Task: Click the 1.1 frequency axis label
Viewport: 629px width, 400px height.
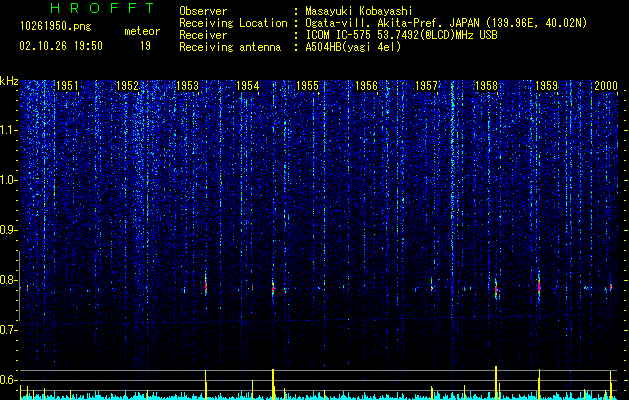Action: click(x=8, y=130)
